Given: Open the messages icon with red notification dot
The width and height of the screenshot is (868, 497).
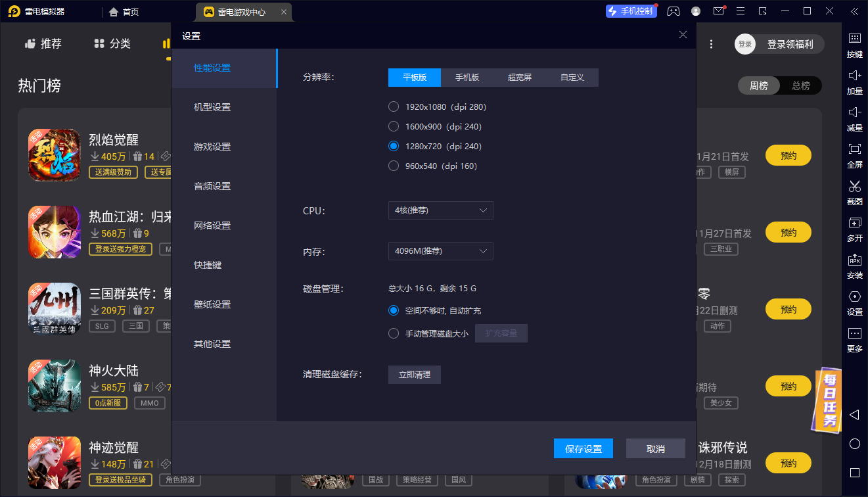Looking at the screenshot, I should pyautogui.click(x=718, y=12).
